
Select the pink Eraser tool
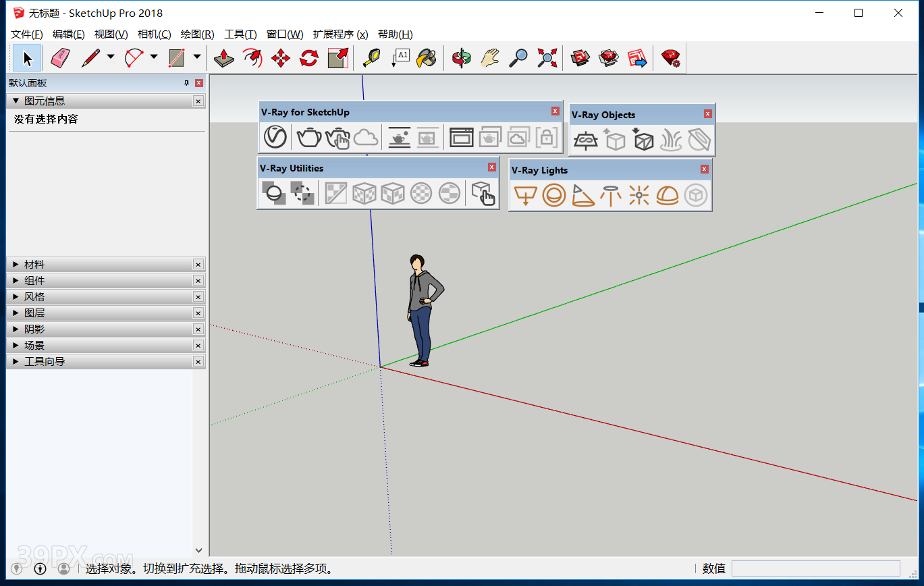coord(59,58)
